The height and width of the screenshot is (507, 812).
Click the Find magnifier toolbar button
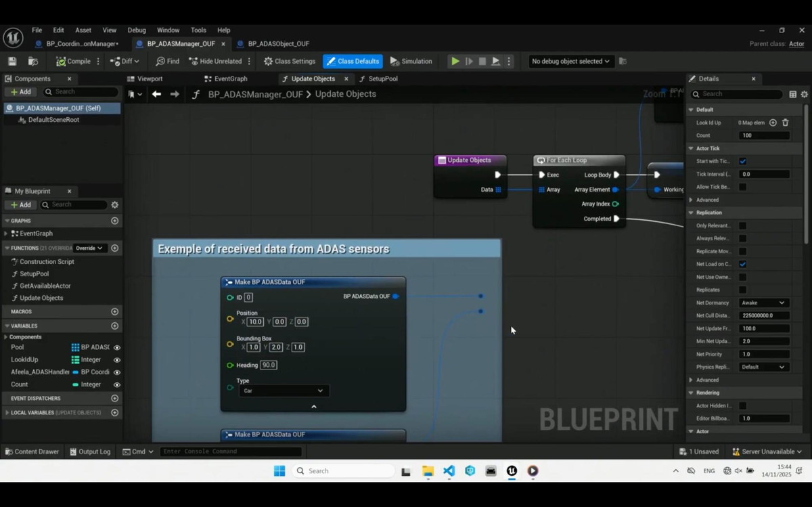point(167,61)
